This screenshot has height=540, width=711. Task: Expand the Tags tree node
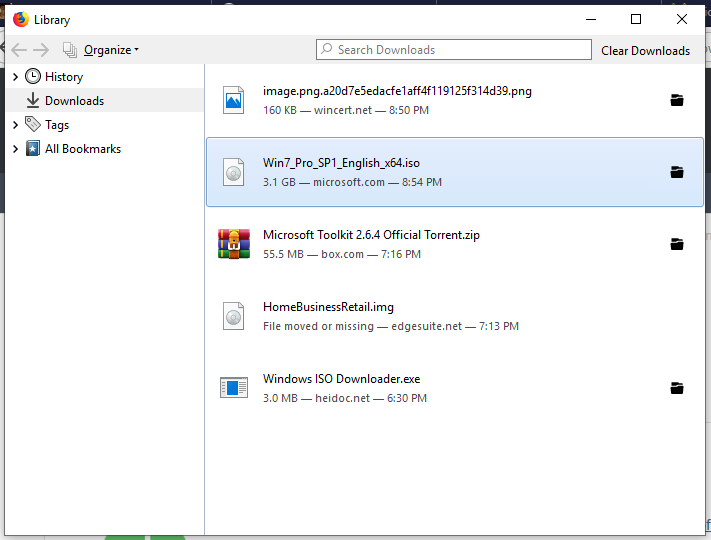point(15,125)
